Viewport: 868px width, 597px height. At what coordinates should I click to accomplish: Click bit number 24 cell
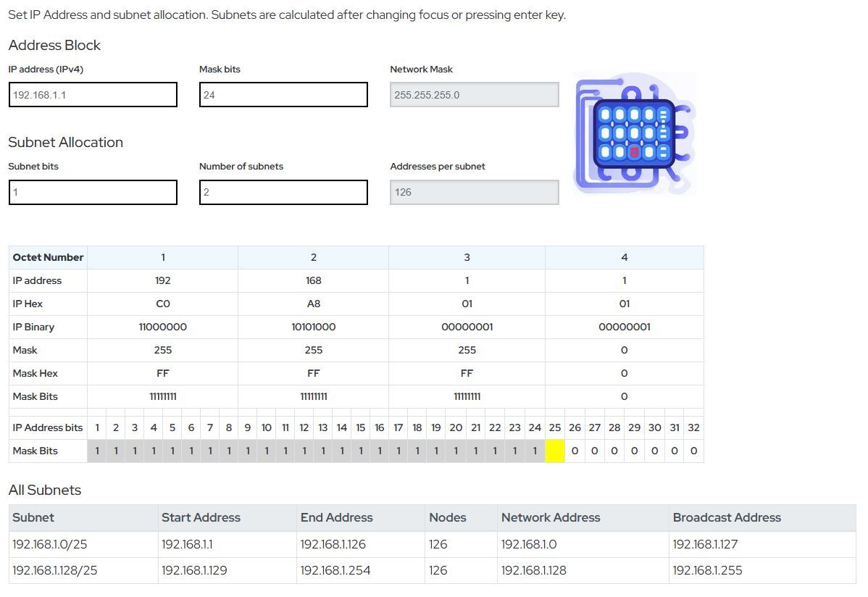pyautogui.click(x=535, y=427)
